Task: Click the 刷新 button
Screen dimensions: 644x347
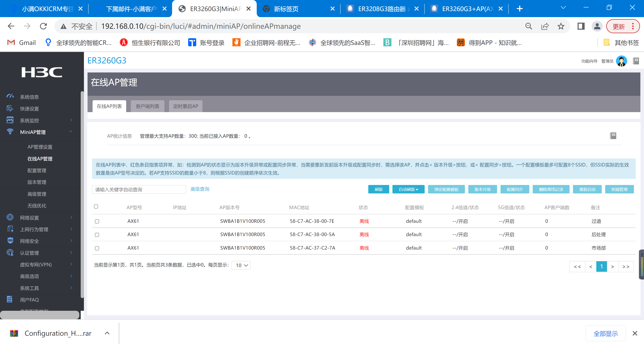Action: coord(378,189)
